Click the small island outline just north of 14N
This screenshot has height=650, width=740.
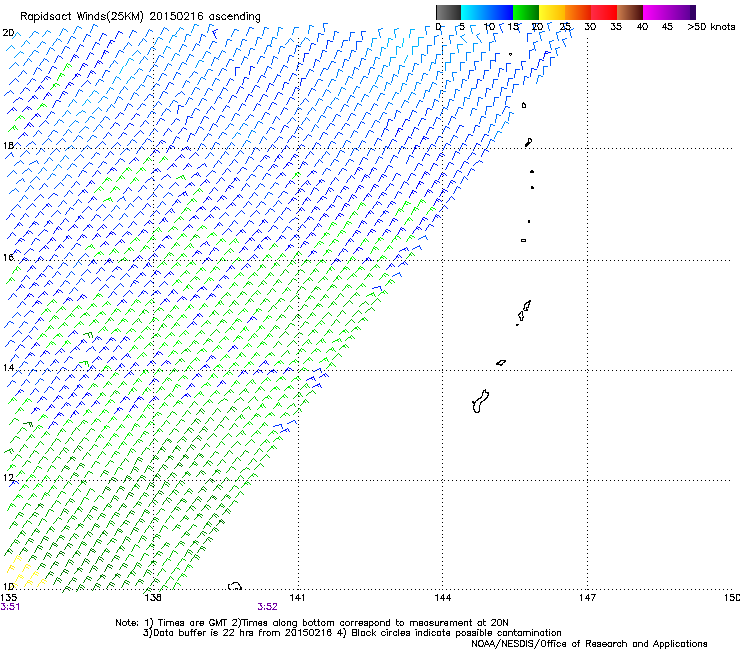pyautogui.click(x=501, y=363)
